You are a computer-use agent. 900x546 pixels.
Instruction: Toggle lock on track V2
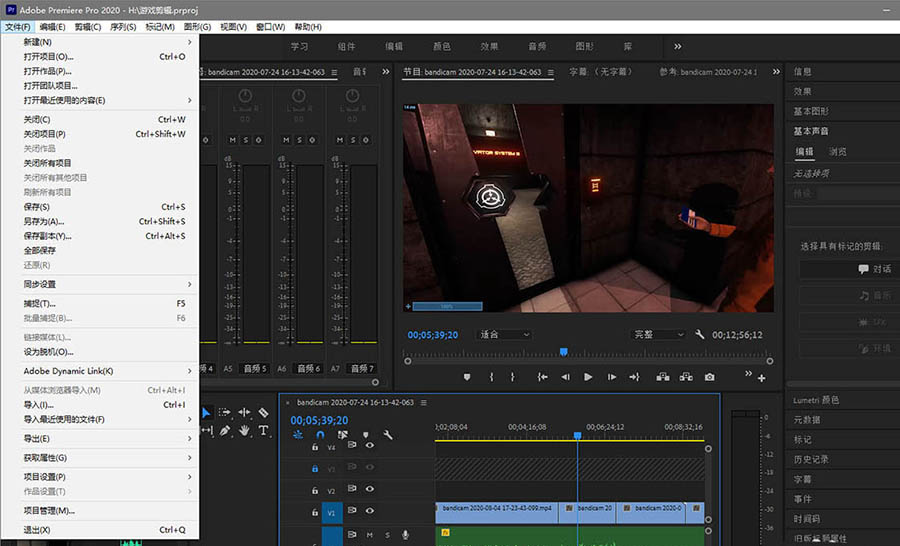coord(315,491)
